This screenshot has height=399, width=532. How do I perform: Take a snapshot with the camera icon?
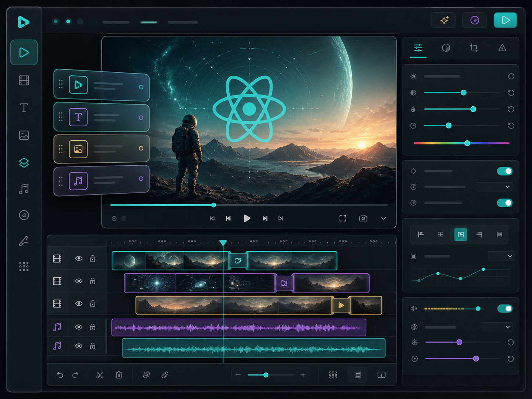tap(363, 218)
